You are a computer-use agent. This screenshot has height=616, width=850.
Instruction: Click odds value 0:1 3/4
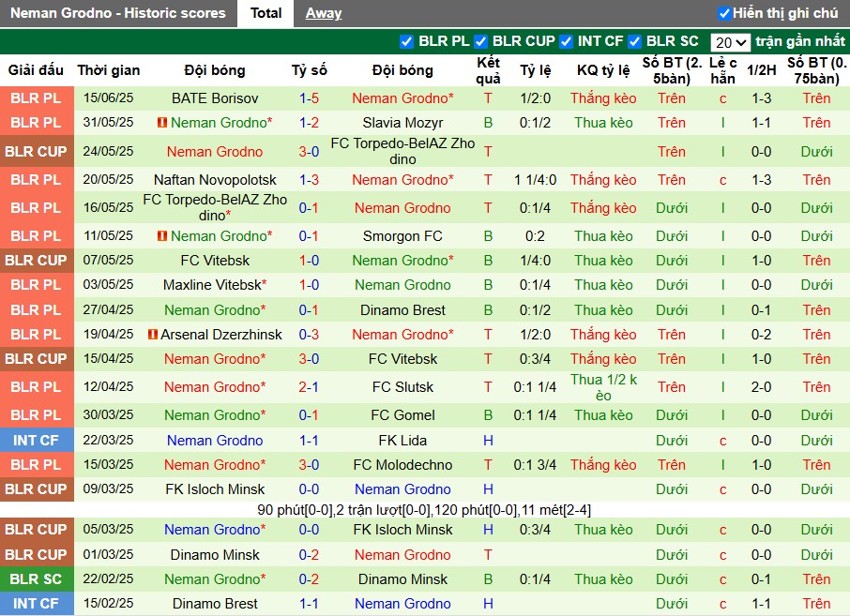pyautogui.click(x=535, y=465)
